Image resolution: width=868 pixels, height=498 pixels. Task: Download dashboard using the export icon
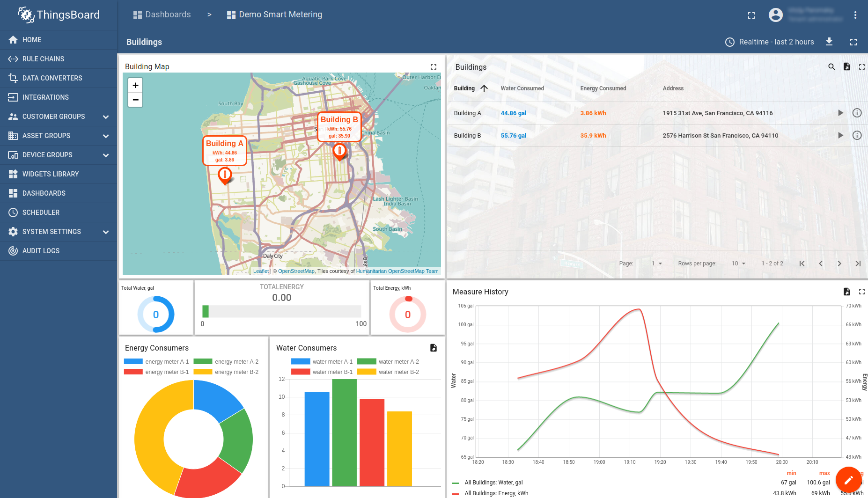tap(829, 42)
